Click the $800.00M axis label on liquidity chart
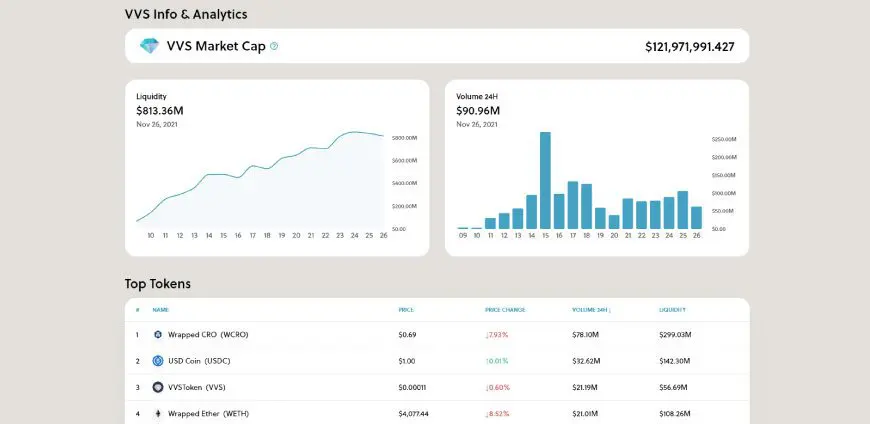This screenshot has width=870, height=424. click(404, 138)
